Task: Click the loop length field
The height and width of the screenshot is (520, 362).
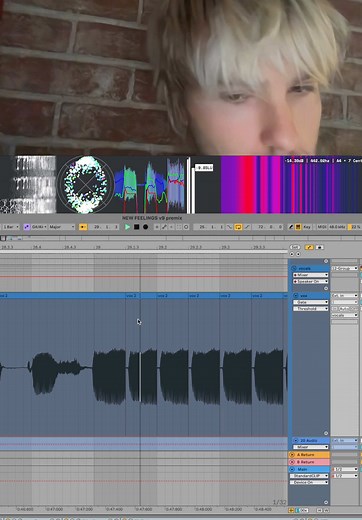Action: pyautogui.click(x=268, y=227)
